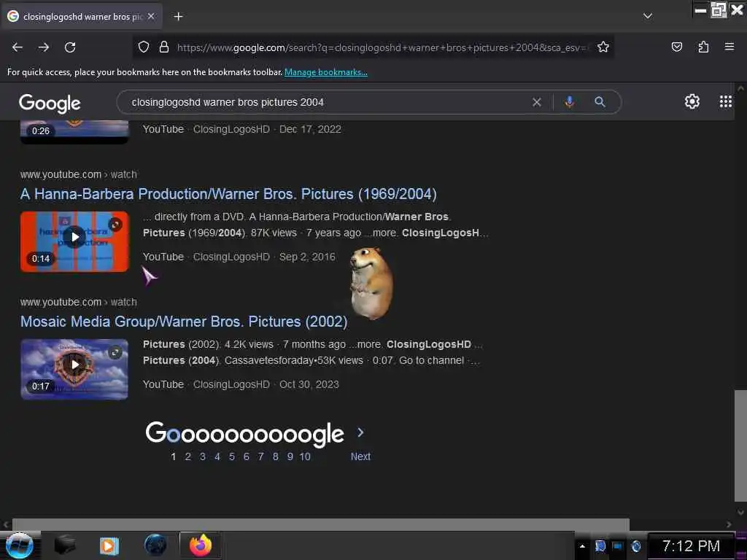747x560 pixels.
Task: Clear the Google search query text
Action: 536,102
